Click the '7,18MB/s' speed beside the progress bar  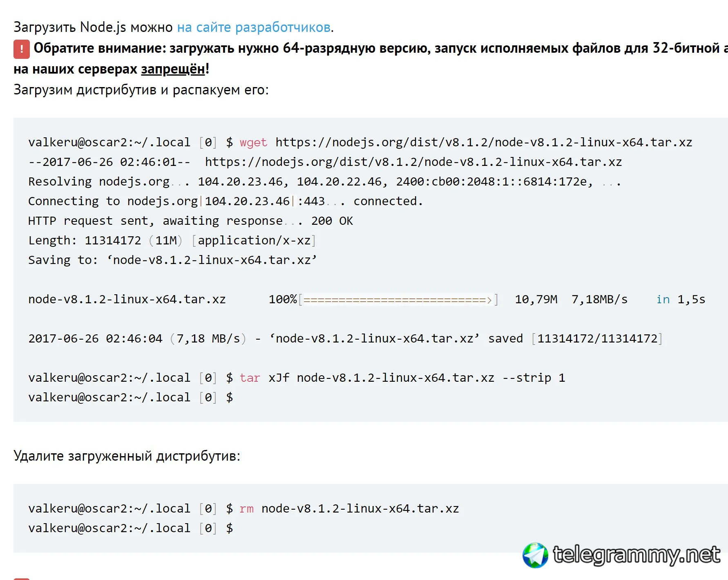[599, 300]
